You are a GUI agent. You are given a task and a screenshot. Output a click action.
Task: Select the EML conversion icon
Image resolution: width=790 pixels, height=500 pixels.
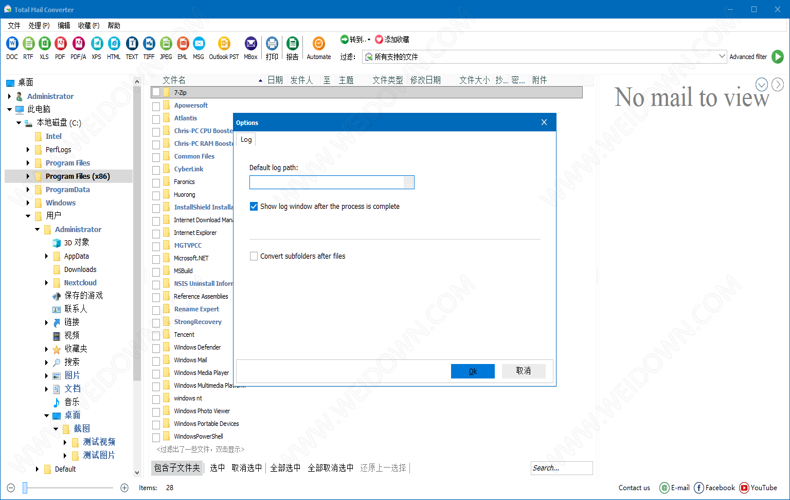(182, 43)
